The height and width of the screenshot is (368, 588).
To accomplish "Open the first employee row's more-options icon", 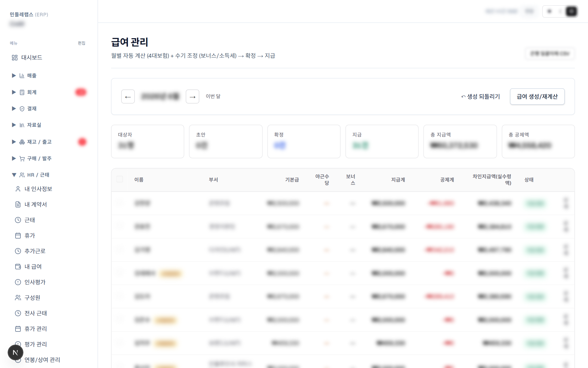I will pos(566,203).
